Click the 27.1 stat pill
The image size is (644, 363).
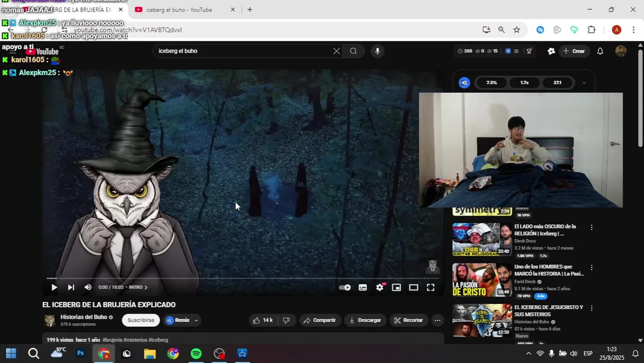[557, 83]
